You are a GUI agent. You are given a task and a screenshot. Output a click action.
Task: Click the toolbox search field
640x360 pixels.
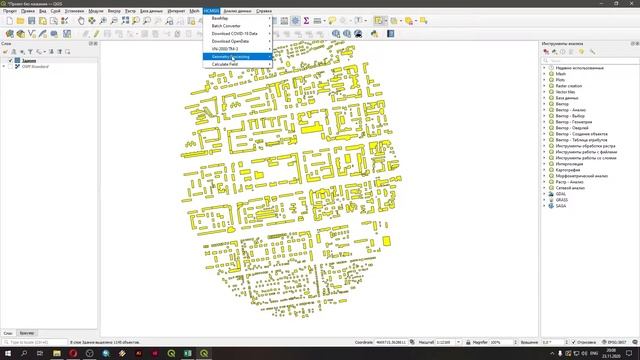pyautogui.click(x=590, y=60)
